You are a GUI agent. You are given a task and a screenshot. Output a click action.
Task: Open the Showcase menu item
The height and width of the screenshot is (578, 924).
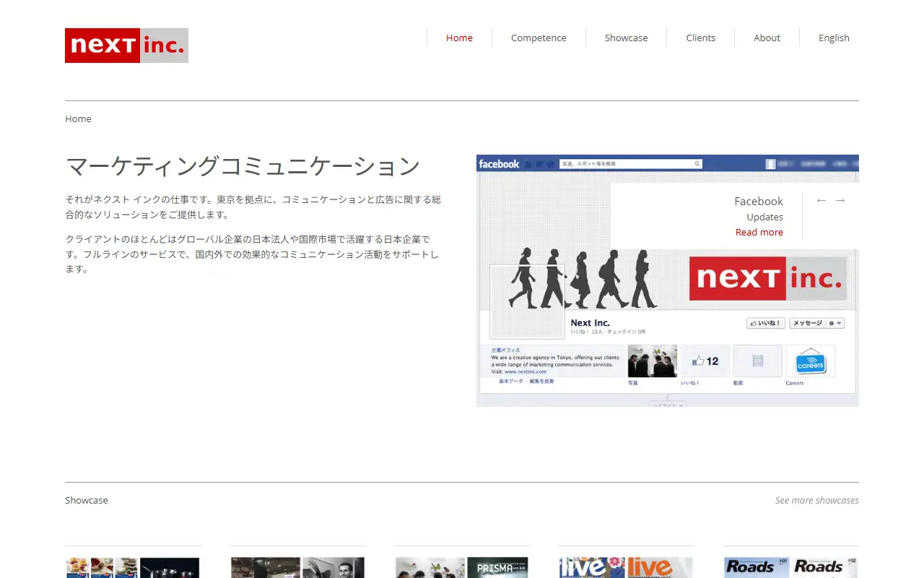[626, 38]
